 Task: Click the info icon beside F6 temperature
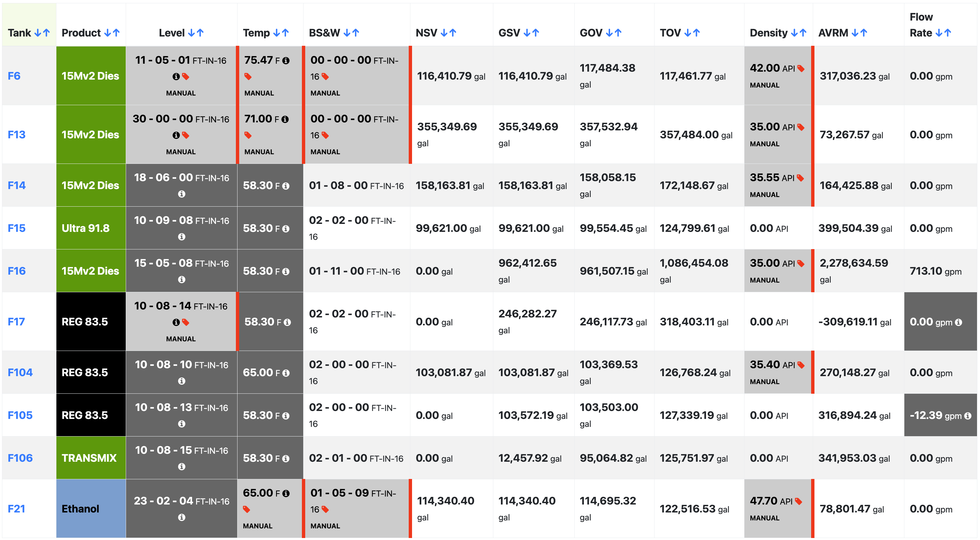286,60
